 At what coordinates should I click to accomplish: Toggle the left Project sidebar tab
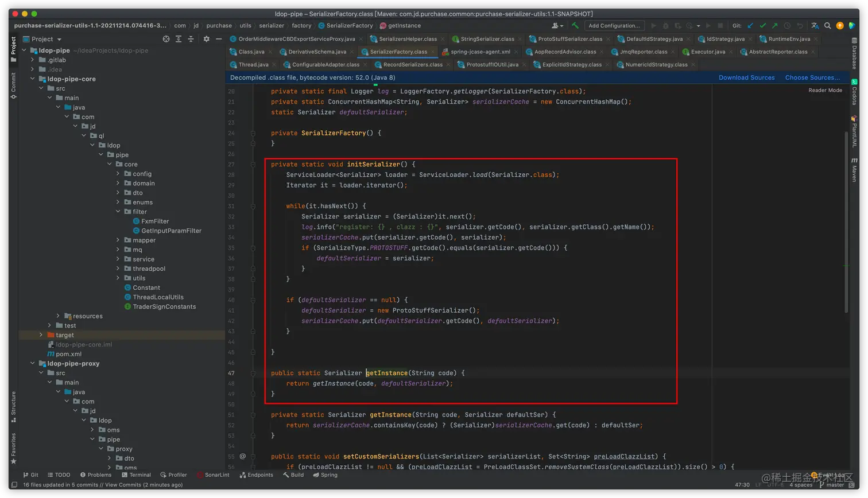point(13,49)
